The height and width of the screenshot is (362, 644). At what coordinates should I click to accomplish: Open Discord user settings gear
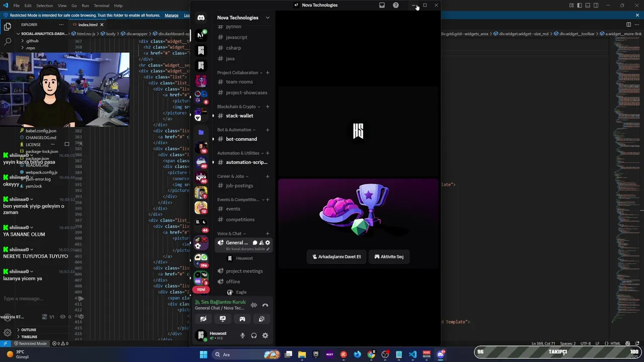(x=265, y=335)
